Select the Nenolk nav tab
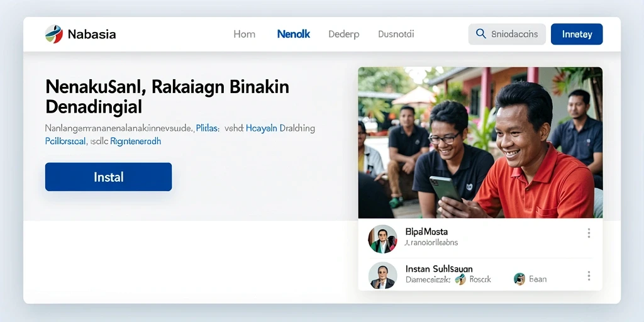Viewport: 644px width, 322px height. pyautogui.click(x=294, y=34)
